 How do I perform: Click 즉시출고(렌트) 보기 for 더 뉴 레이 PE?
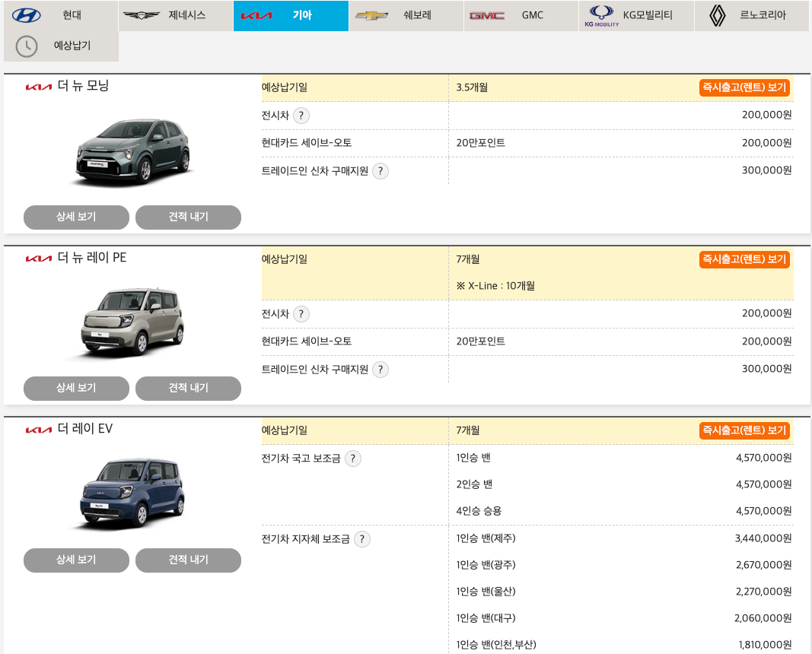tap(744, 259)
